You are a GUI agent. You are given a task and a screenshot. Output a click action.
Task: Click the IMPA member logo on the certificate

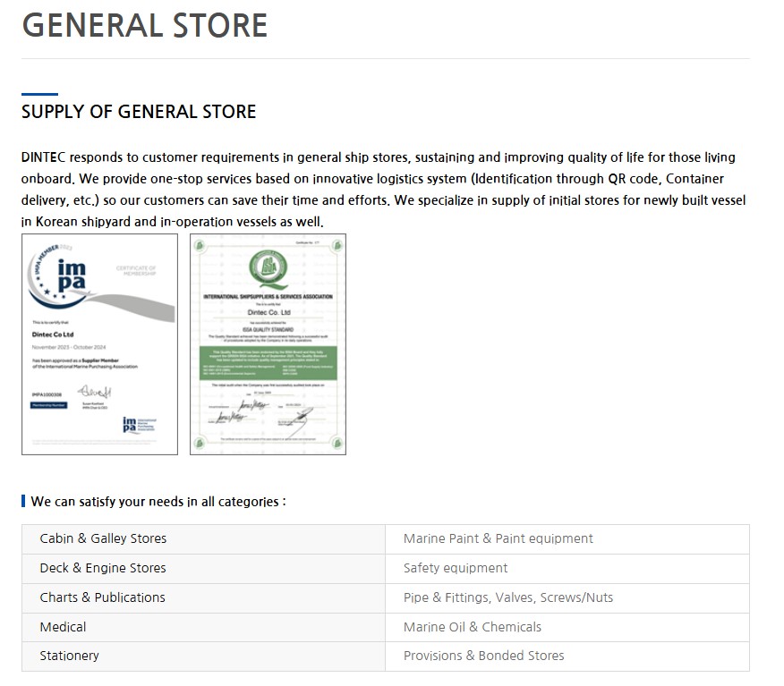70,274
